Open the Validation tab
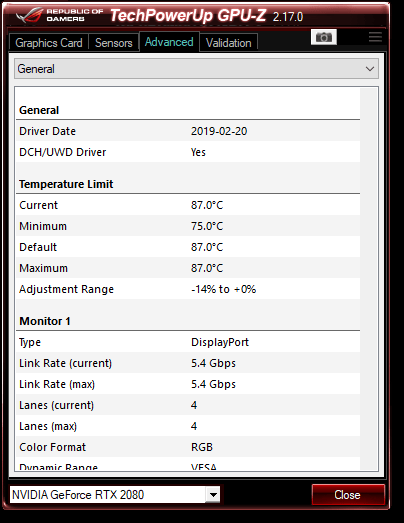This screenshot has height=523, width=404. 229,43
